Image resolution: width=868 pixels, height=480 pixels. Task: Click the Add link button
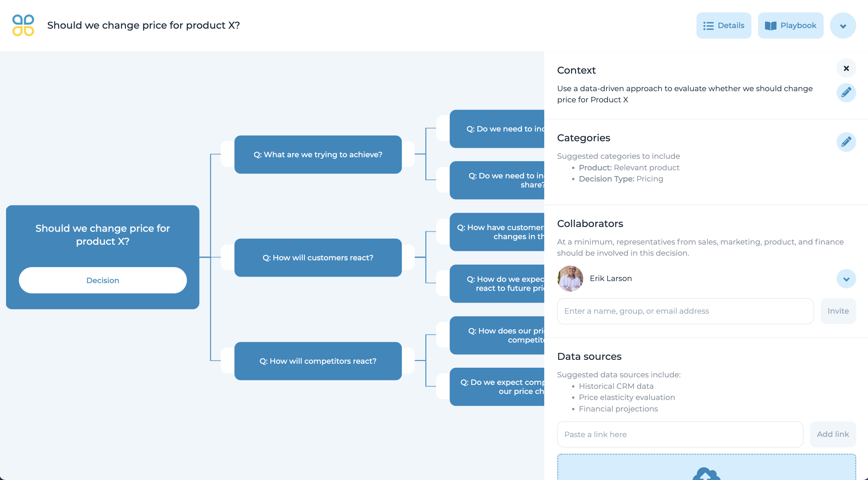pyautogui.click(x=832, y=434)
